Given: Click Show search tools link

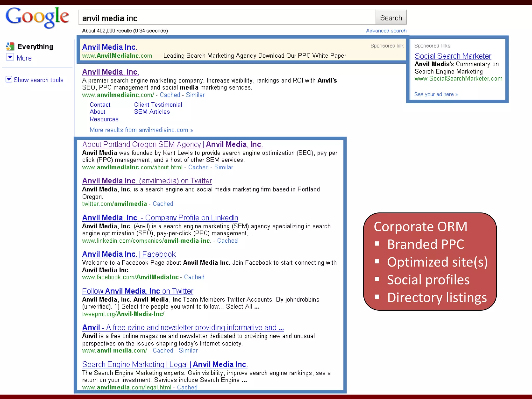Looking at the screenshot, I should (38, 80).
